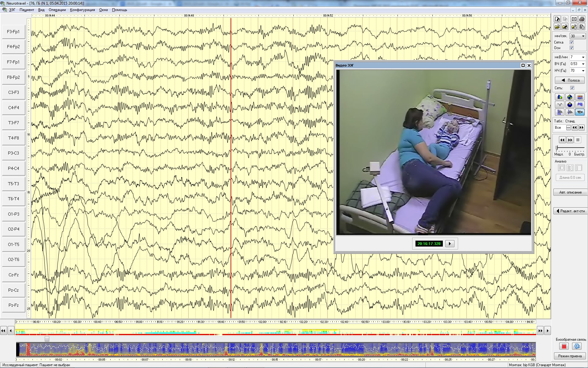
Task: Click the Авт. описание button
Action: coord(570,192)
